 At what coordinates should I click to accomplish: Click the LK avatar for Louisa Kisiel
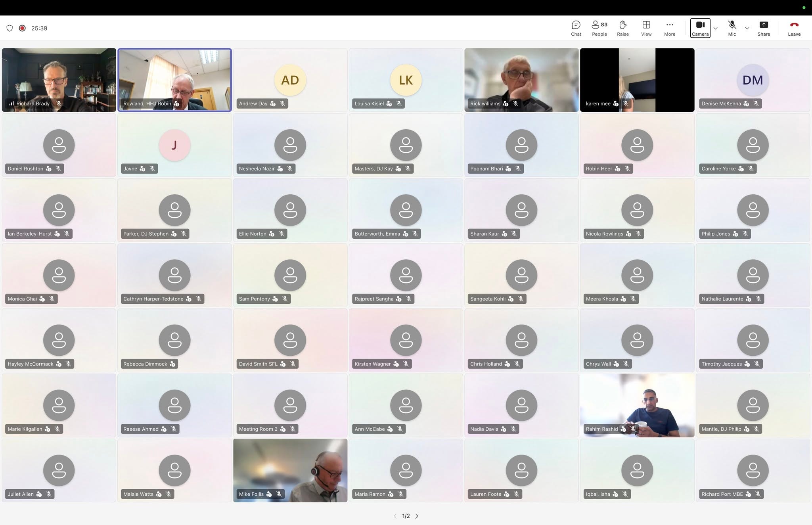[406, 80]
